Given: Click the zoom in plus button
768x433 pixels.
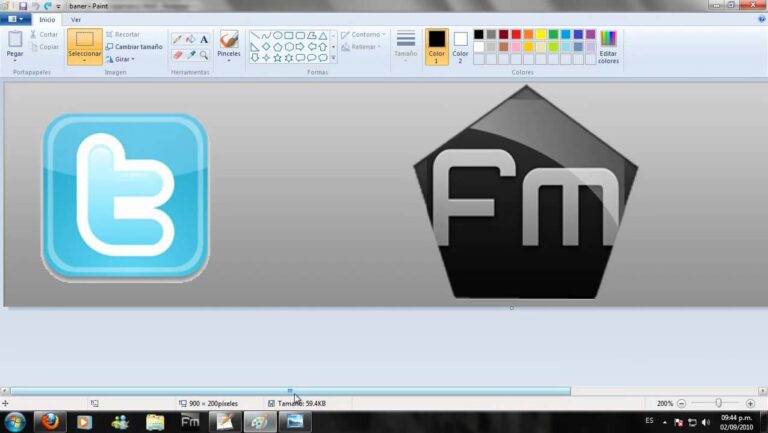Looking at the screenshot, I should (x=750, y=403).
